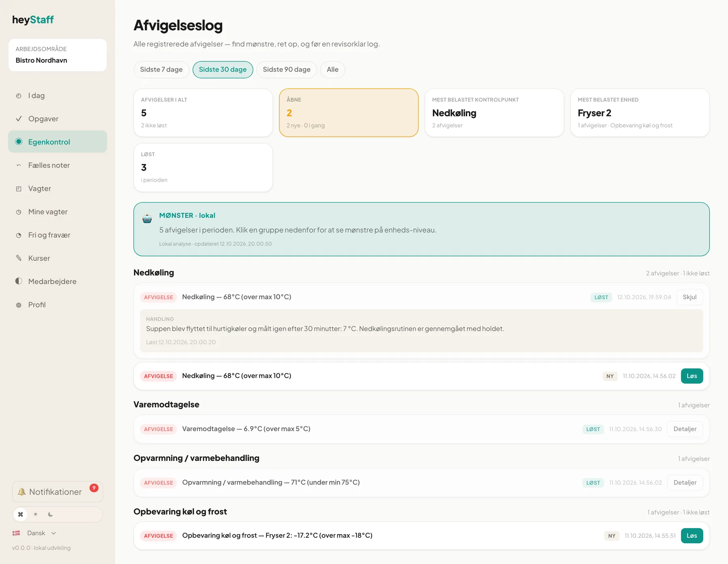Click the notification bell icon
The width and height of the screenshot is (728, 564).
(x=21, y=492)
